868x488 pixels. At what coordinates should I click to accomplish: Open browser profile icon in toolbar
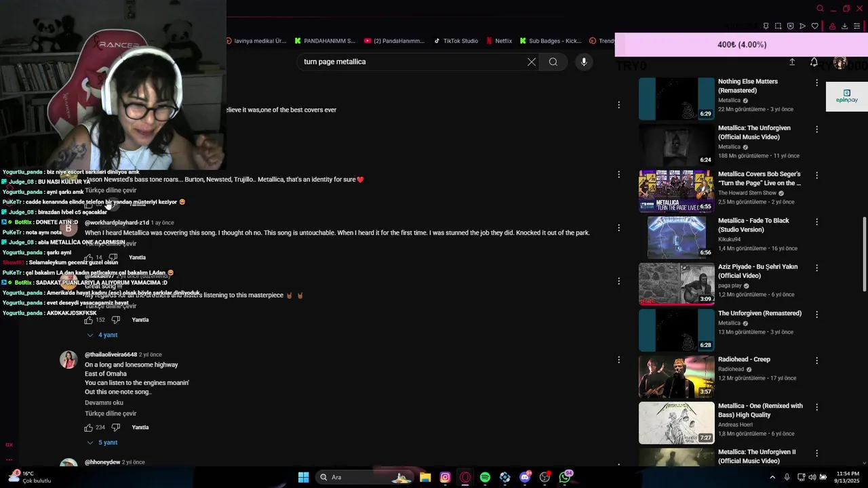point(832,26)
